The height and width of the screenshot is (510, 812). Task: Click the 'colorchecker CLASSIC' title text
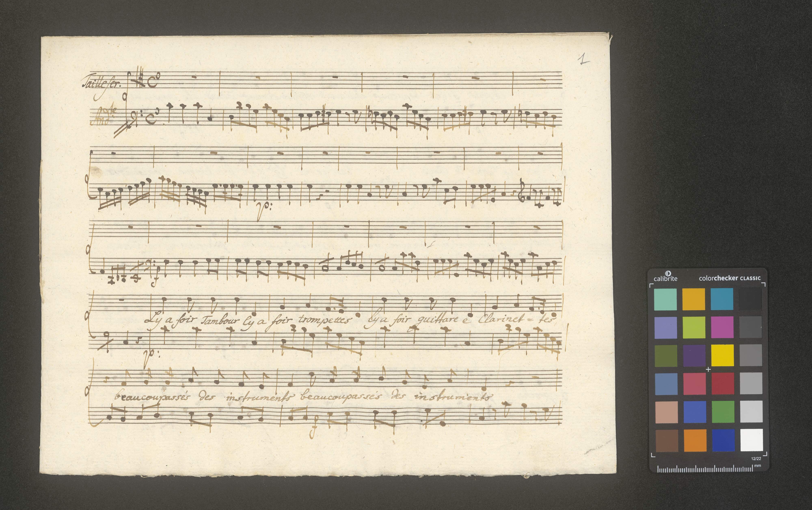click(730, 278)
